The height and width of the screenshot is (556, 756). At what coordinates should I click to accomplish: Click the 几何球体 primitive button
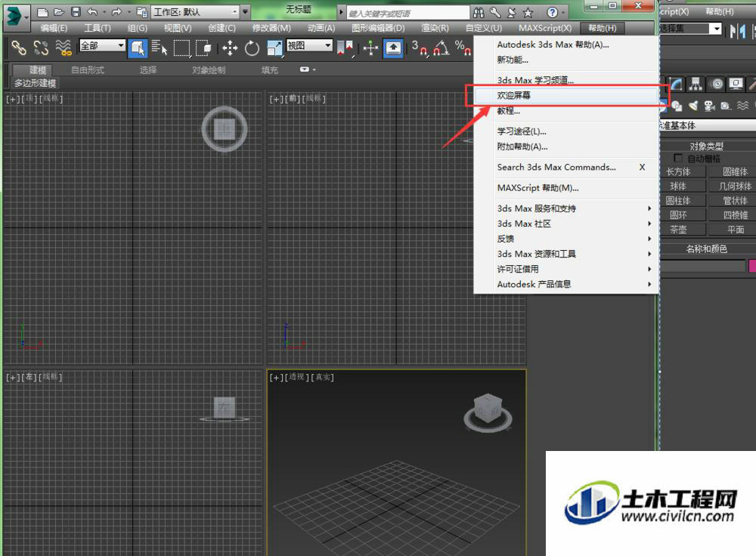coord(733,186)
